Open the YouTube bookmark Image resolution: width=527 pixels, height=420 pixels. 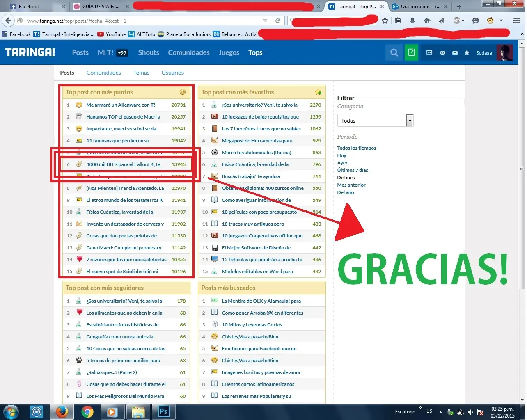pos(112,34)
